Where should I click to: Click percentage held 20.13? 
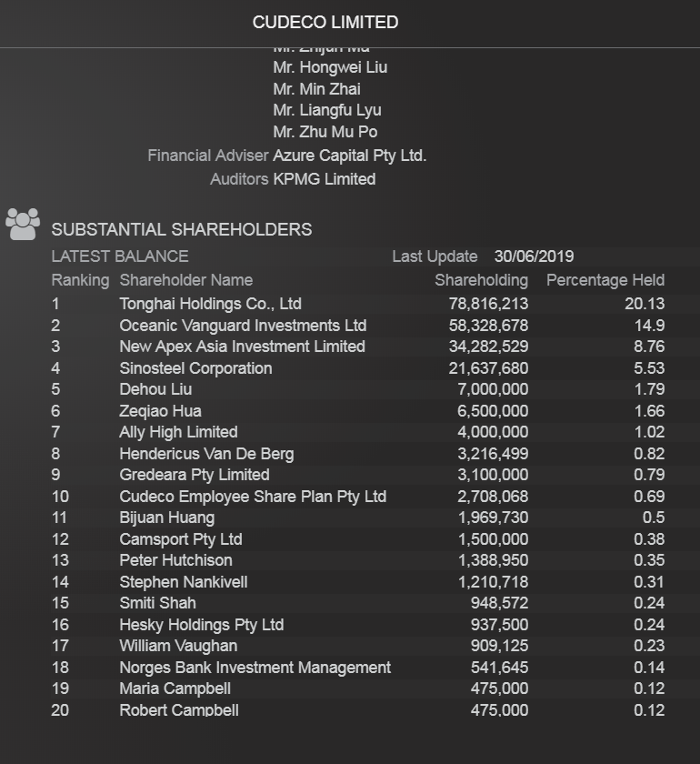click(645, 304)
